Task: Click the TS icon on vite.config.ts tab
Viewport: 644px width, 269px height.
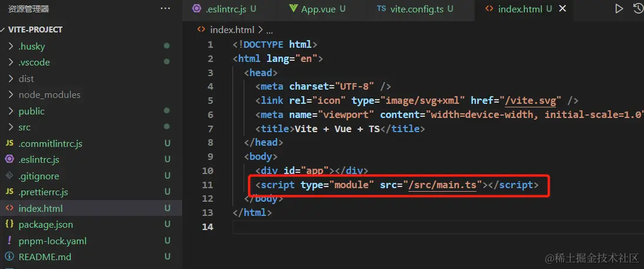Action: (382, 9)
